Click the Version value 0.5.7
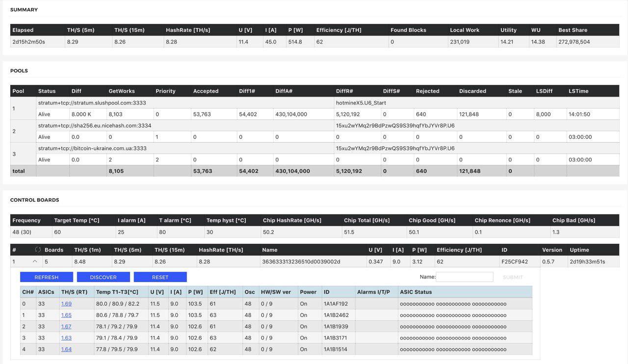628x364 pixels. point(548,261)
